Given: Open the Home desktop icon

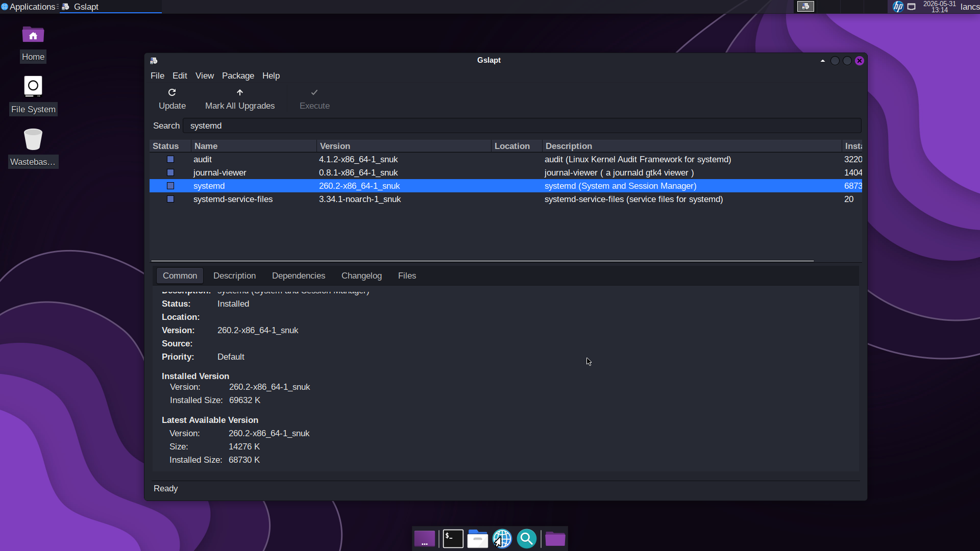Looking at the screenshot, I should pyautogui.click(x=33, y=35).
